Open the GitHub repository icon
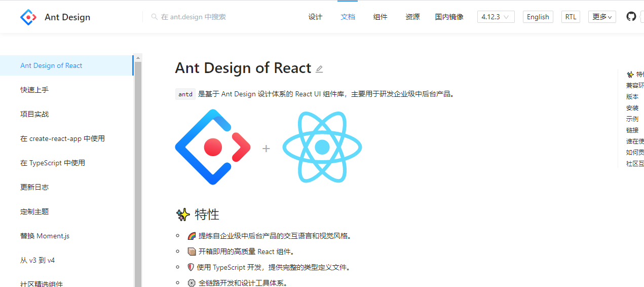The height and width of the screenshot is (287, 644). point(631,17)
